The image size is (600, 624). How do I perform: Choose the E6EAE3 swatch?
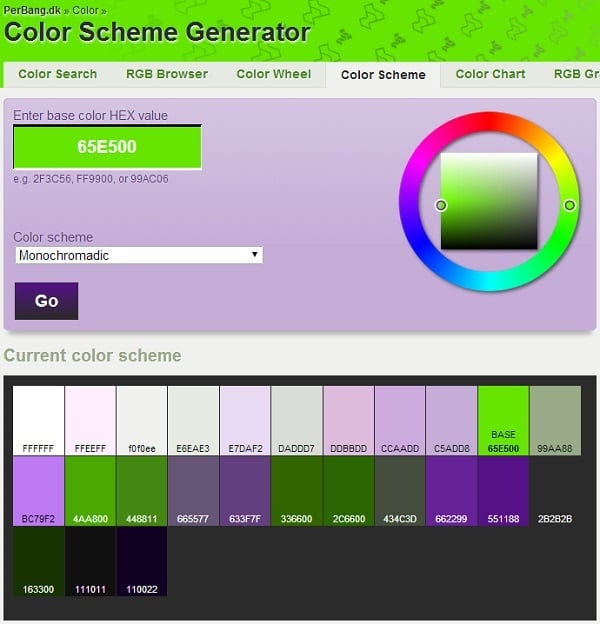pyautogui.click(x=193, y=420)
